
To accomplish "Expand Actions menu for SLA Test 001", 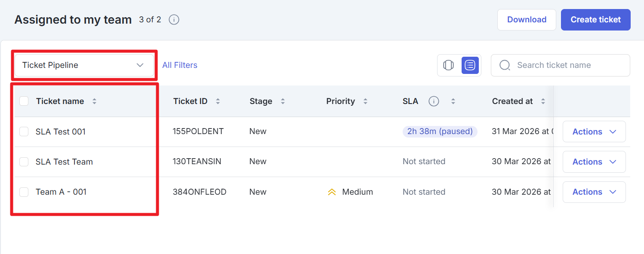I will (x=594, y=132).
